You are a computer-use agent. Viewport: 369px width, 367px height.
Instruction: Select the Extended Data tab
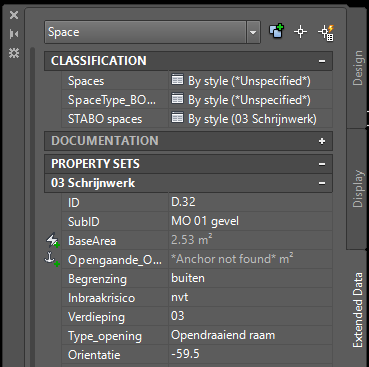click(357, 309)
